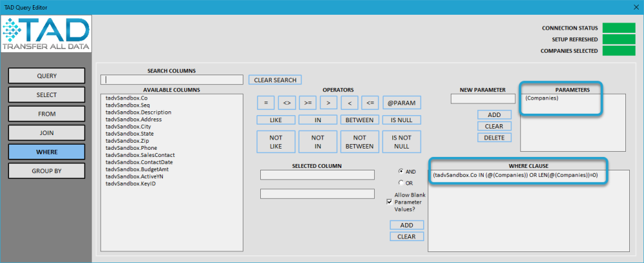
Task: Click CLEAR below the condition ADD button
Action: [406, 237]
